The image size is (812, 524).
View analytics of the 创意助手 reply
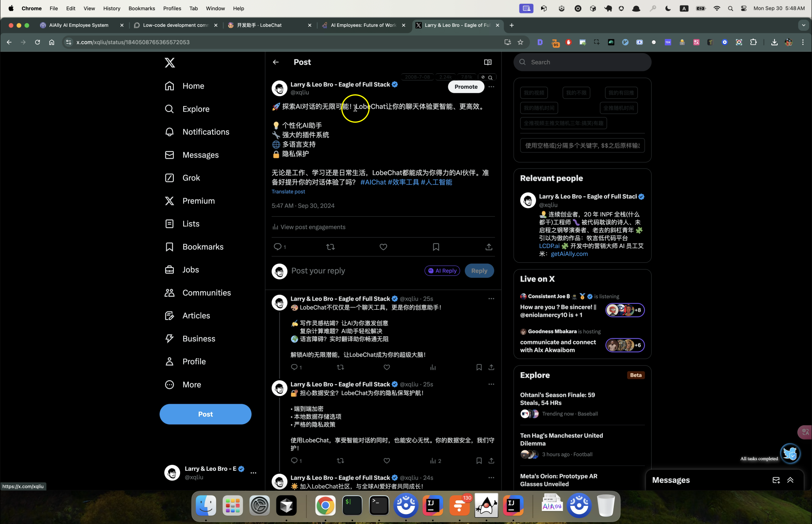[x=433, y=367]
